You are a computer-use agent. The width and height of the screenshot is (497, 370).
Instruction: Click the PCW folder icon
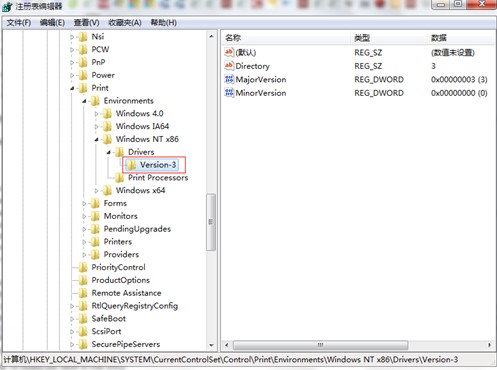click(x=83, y=49)
